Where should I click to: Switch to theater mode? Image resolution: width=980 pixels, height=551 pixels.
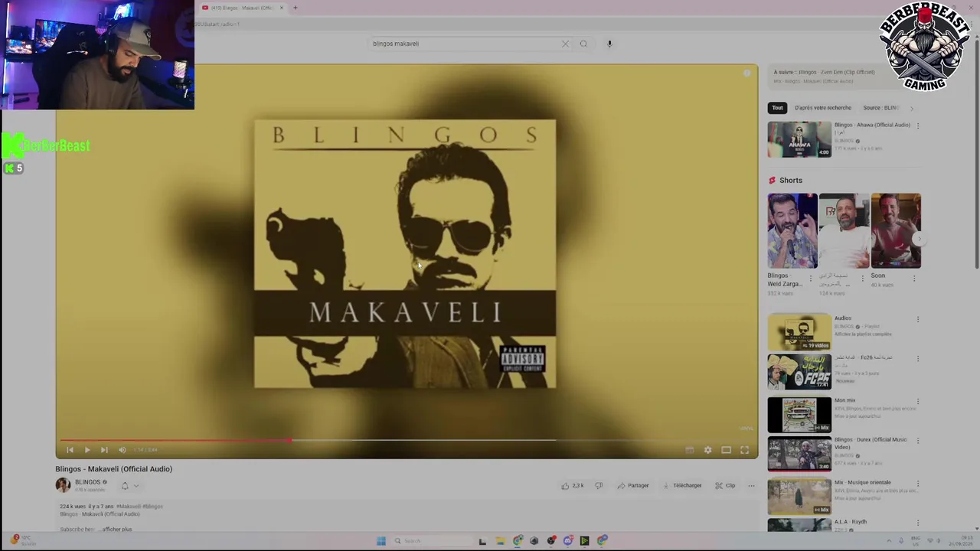pyautogui.click(x=726, y=450)
